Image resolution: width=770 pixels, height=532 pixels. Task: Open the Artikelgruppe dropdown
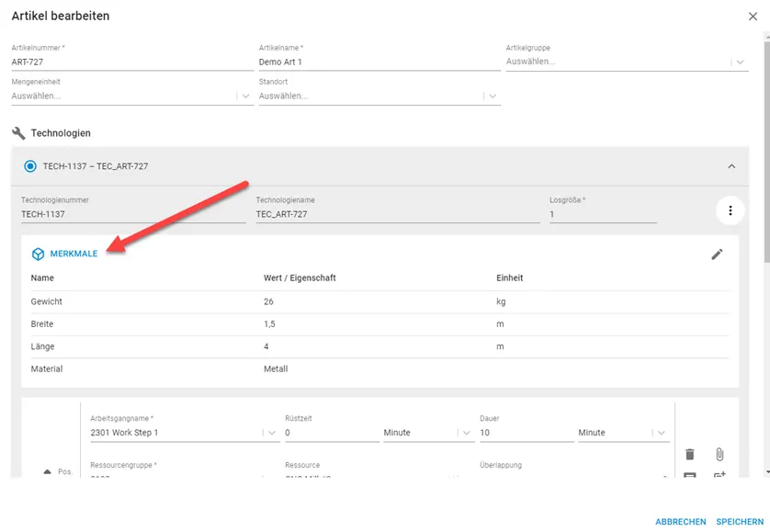(x=627, y=62)
